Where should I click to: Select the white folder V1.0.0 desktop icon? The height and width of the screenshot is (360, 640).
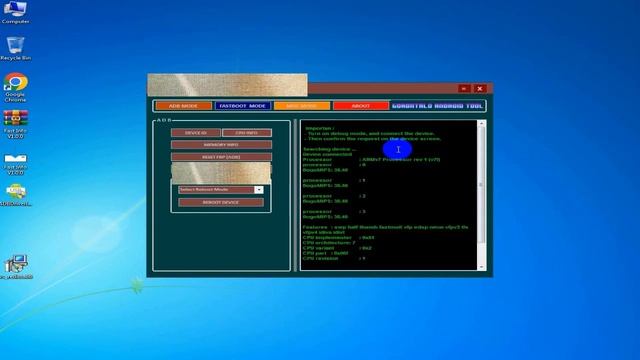point(16,164)
